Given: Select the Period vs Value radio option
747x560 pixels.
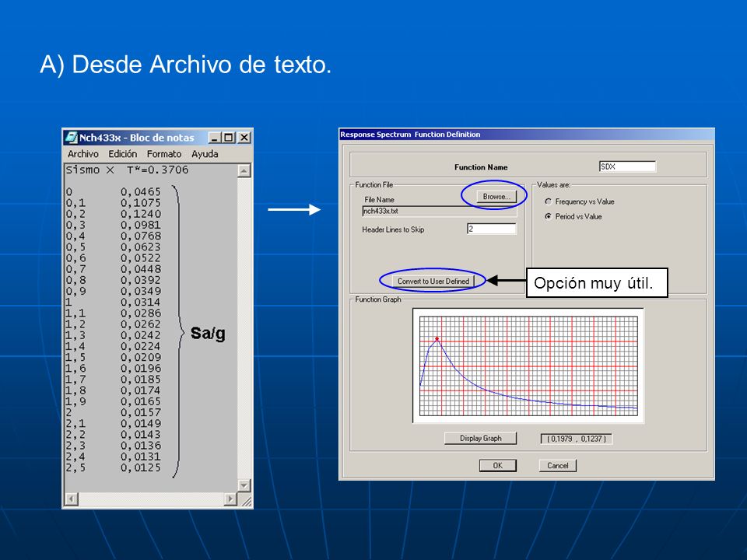Looking at the screenshot, I should click(549, 216).
